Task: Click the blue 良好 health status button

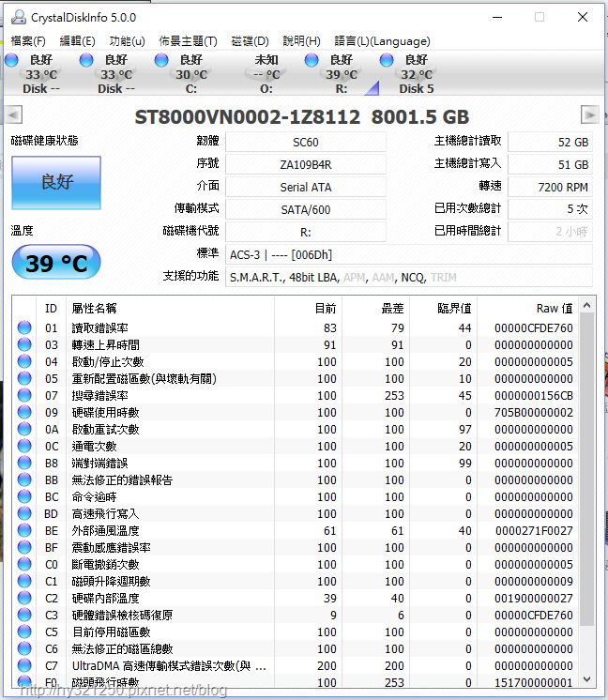Action: pyautogui.click(x=56, y=183)
